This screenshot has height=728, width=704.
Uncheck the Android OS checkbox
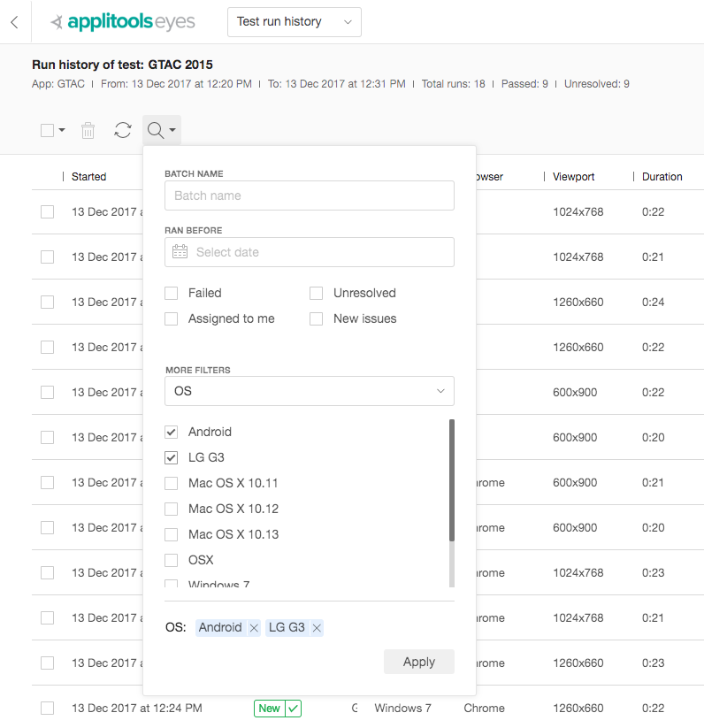tap(172, 432)
